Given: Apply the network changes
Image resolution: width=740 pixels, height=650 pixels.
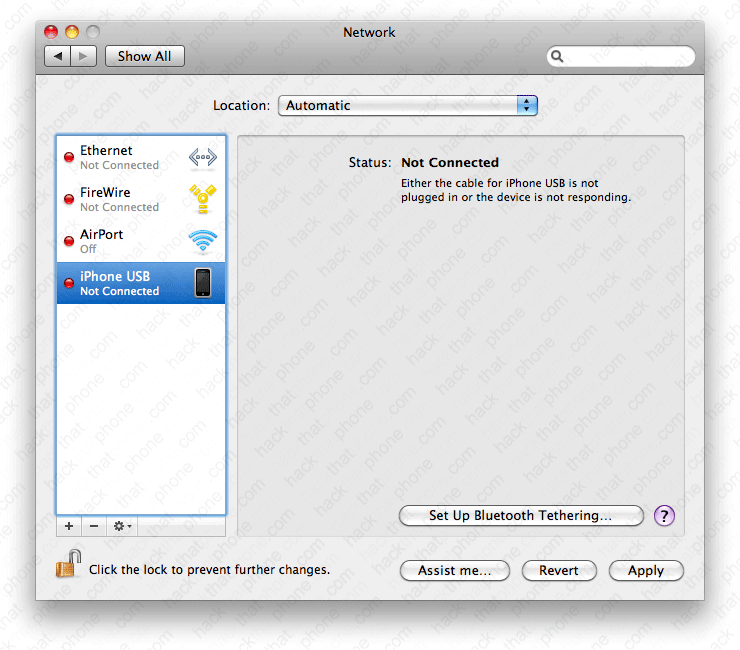Looking at the screenshot, I should (645, 571).
